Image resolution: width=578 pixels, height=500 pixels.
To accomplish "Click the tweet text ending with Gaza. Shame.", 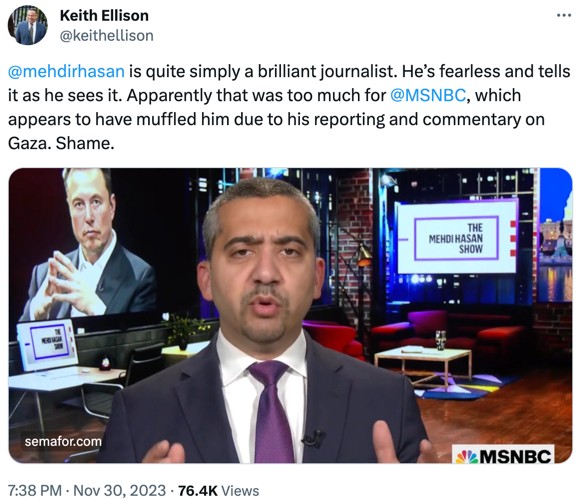I will [289, 107].
